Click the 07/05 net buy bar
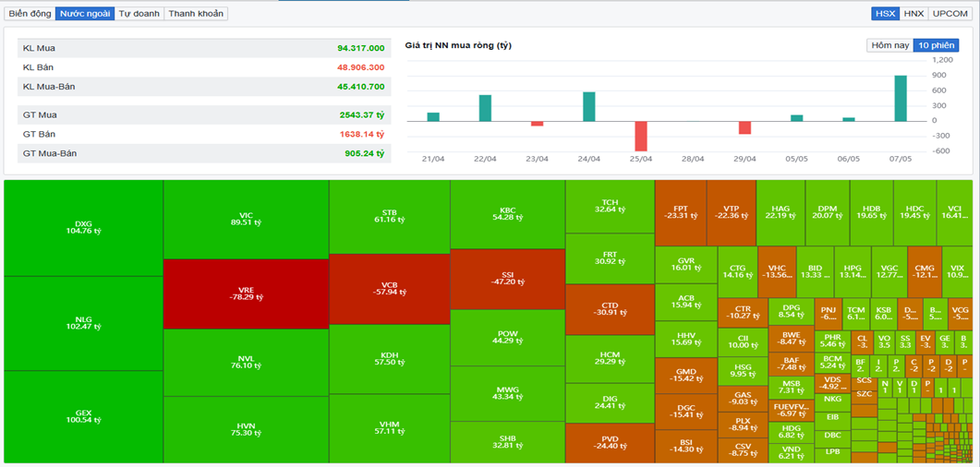Image resolution: width=980 pixels, height=467 pixels. [900, 98]
